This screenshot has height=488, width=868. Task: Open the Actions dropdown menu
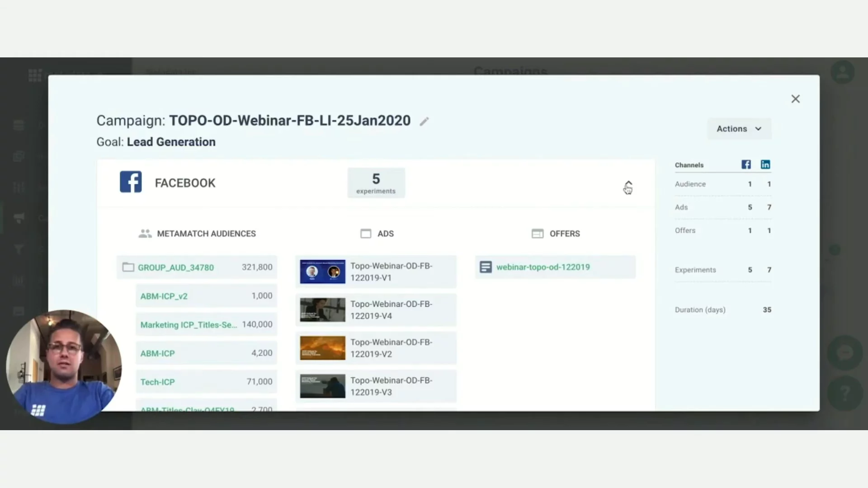(739, 129)
